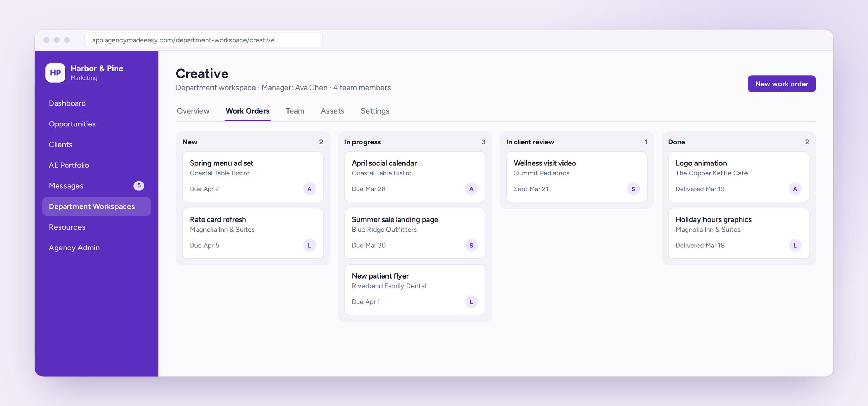868x406 pixels.
Task: Click the browser address bar URL
Action: coord(203,40)
